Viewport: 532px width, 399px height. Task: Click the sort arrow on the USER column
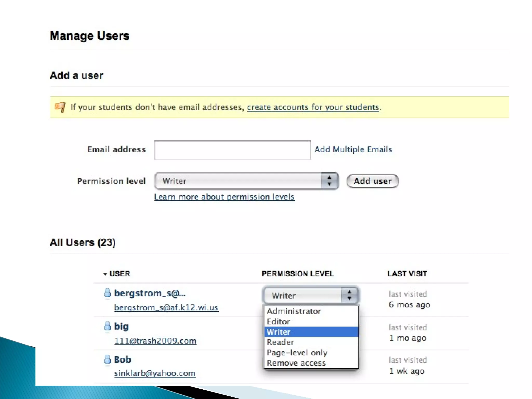click(x=105, y=274)
